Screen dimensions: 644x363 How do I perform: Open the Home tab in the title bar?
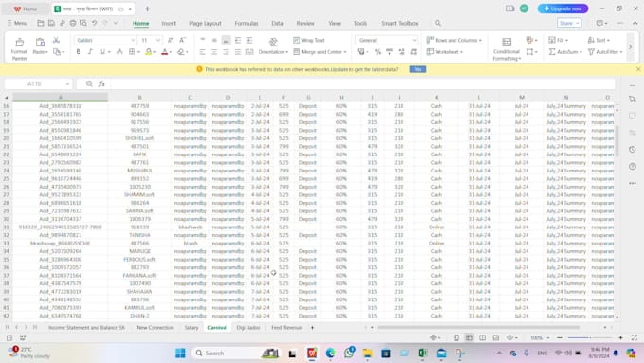tap(26, 9)
